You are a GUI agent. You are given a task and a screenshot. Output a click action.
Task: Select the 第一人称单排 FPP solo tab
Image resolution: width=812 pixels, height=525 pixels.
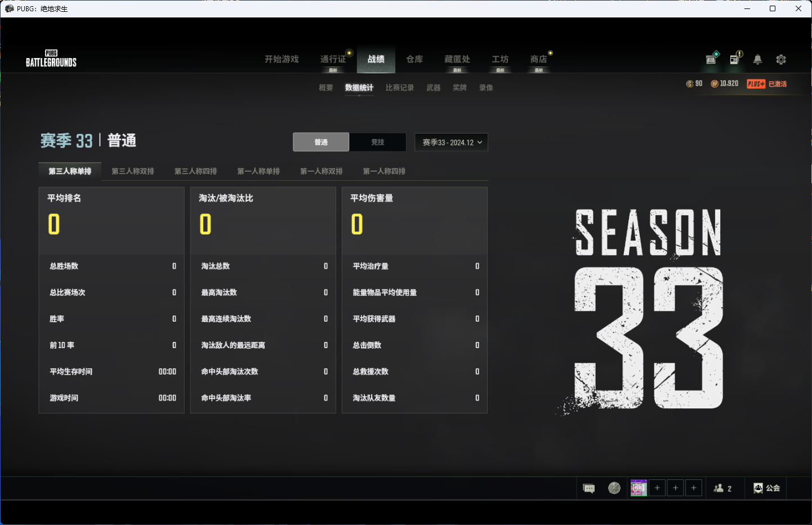point(258,171)
